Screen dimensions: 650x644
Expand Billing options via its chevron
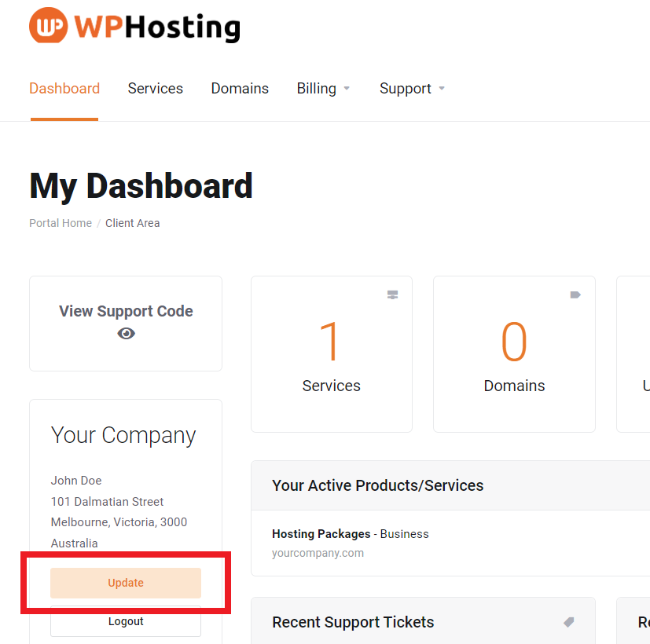tap(347, 89)
